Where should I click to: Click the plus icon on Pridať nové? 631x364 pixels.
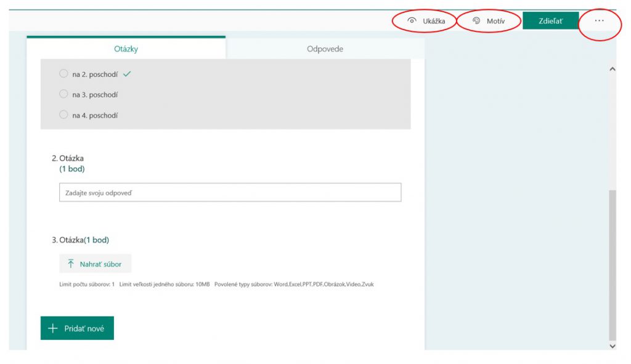(x=53, y=328)
